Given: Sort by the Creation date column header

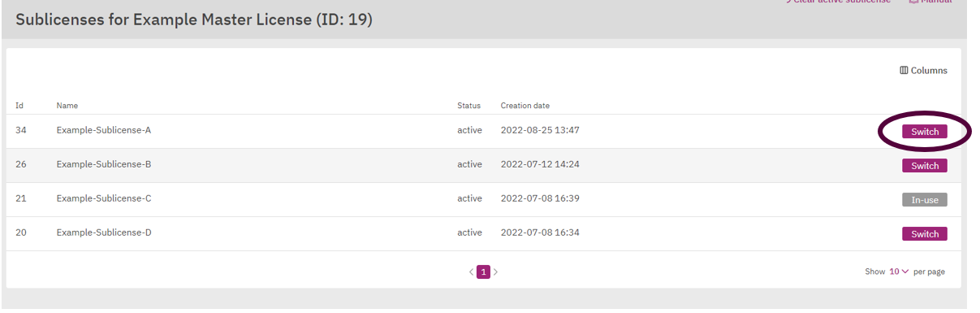Looking at the screenshot, I should click(525, 106).
